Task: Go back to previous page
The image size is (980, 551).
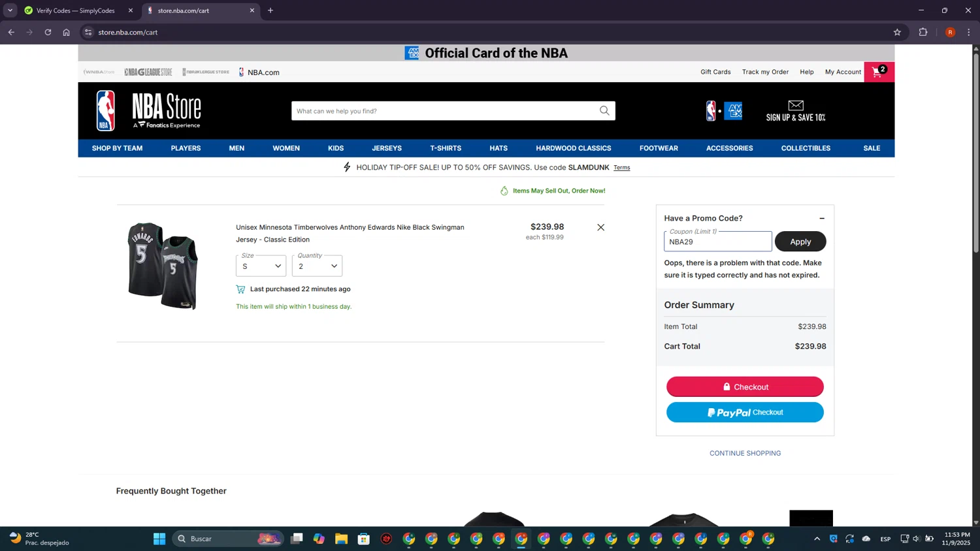Action: point(11,32)
